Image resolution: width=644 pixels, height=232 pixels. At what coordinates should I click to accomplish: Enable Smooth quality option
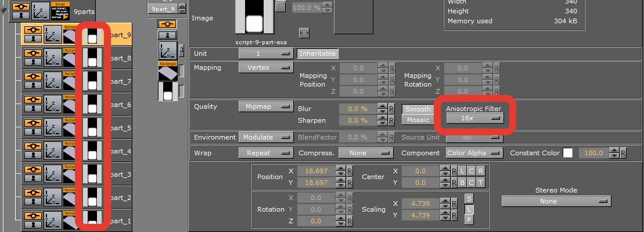coord(418,109)
